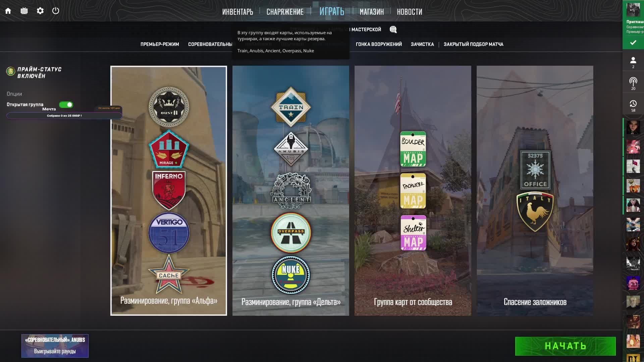The image size is (644, 362).
Task: Go to the home screen icon
Action: point(8,11)
